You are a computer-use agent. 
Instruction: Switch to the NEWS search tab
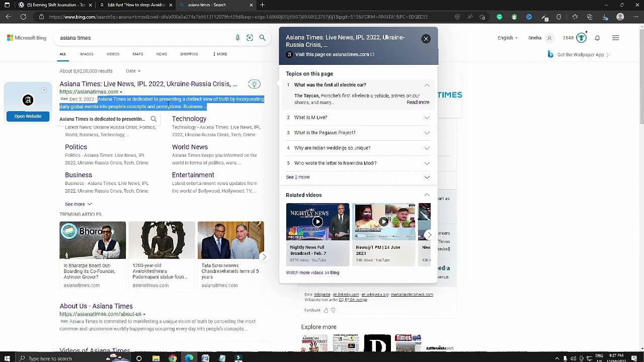[162, 54]
